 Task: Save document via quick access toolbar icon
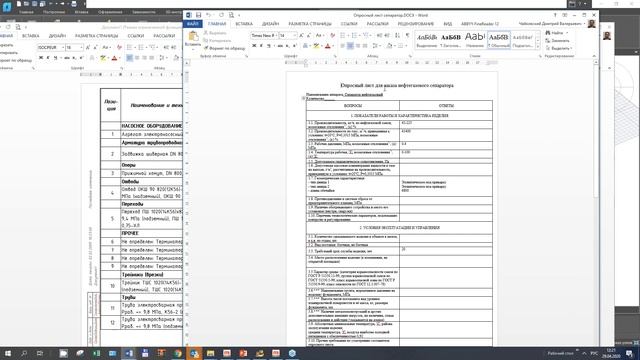coord(198,15)
